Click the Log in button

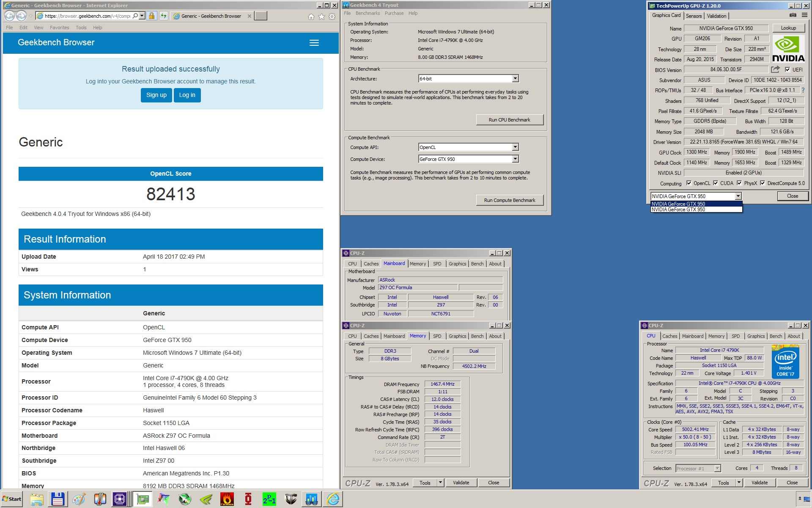point(187,95)
